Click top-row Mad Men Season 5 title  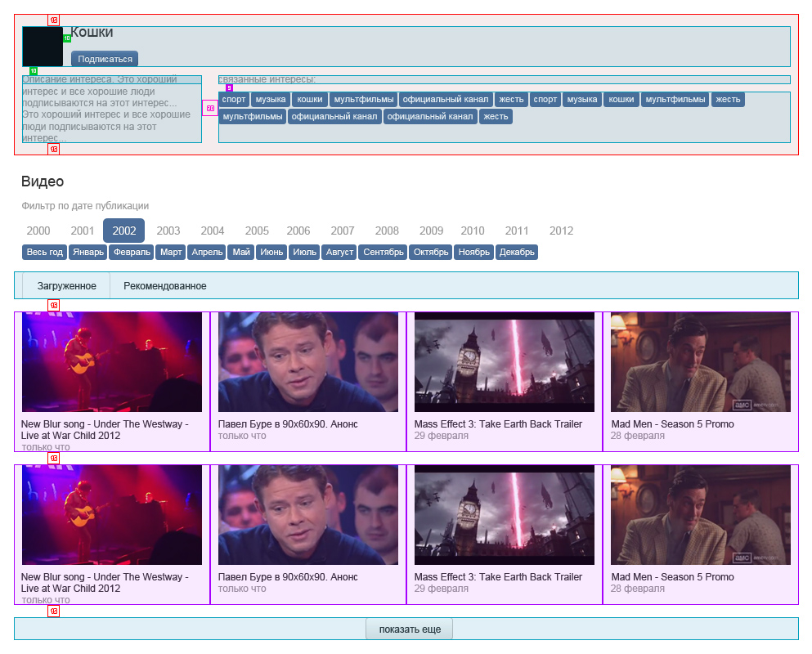[x=672, y=424]
